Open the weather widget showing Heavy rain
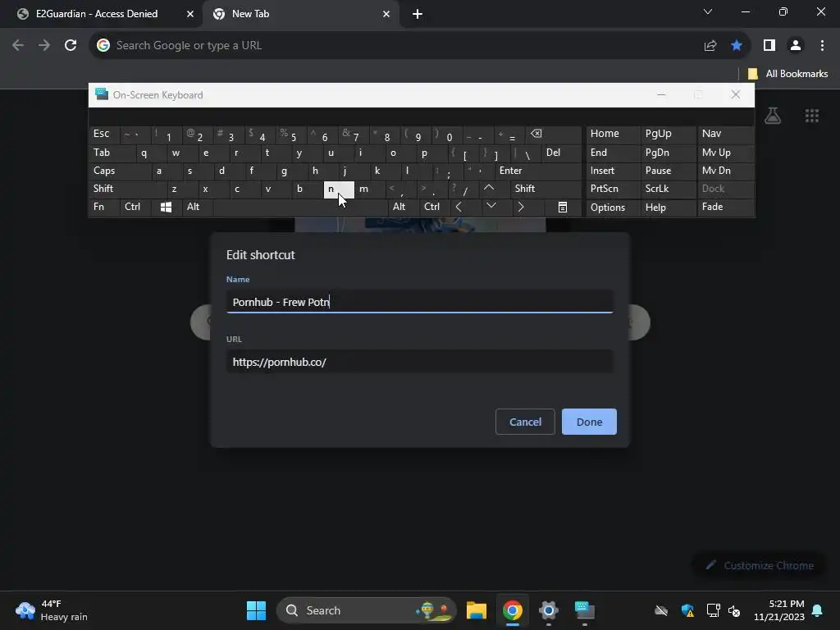 click(52, 610)
